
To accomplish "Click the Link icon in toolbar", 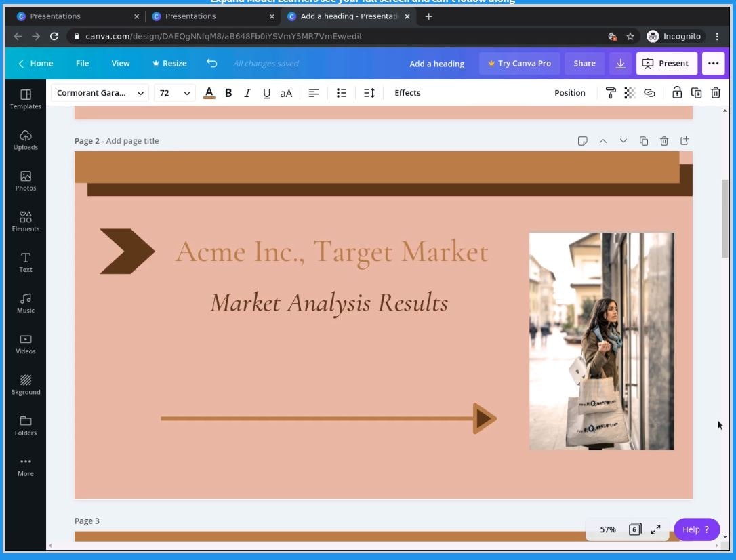I will click(x=649, y=93).
